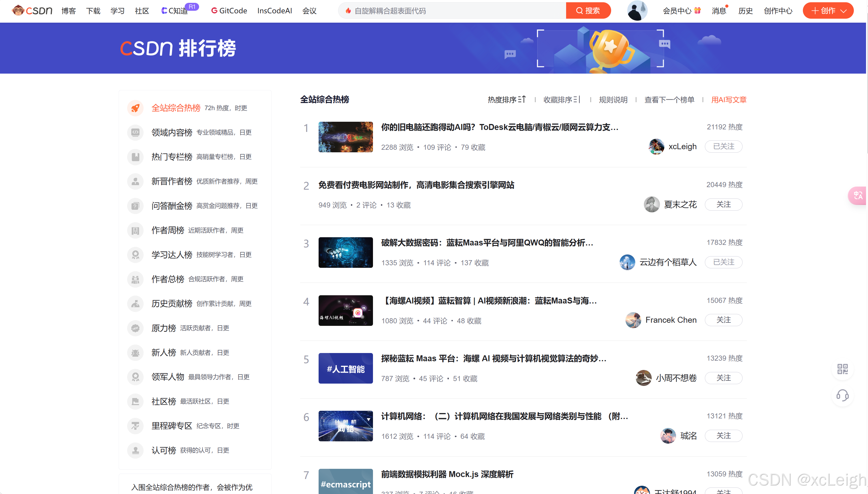Image resolution: width=868 pixels, height=494 pixels.
Task: Click the rocket icon for 全站综合热榜
Action: [135, 108]
